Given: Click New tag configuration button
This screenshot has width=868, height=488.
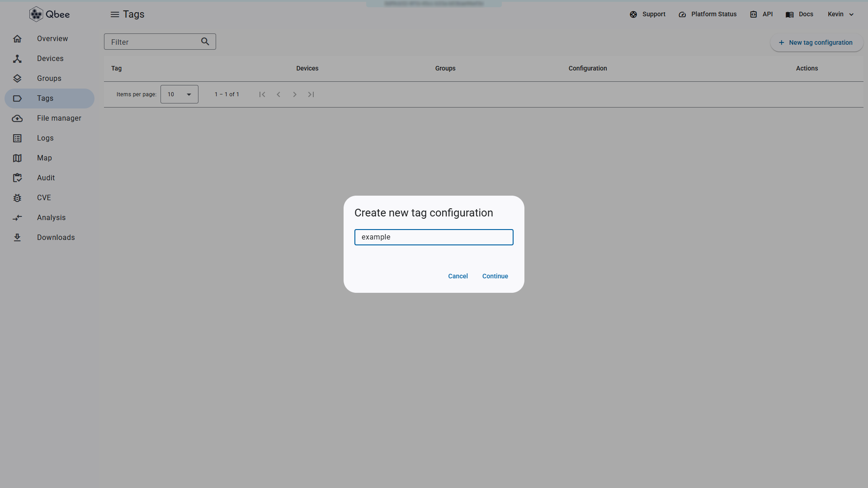Looking at the screenshot, I should pos(817,42).
